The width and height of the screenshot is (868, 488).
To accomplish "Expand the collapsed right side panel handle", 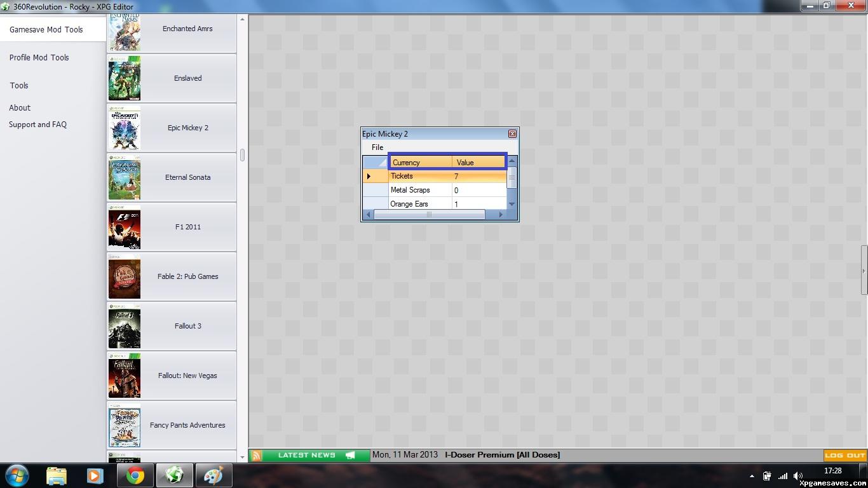I will (864, 271).
